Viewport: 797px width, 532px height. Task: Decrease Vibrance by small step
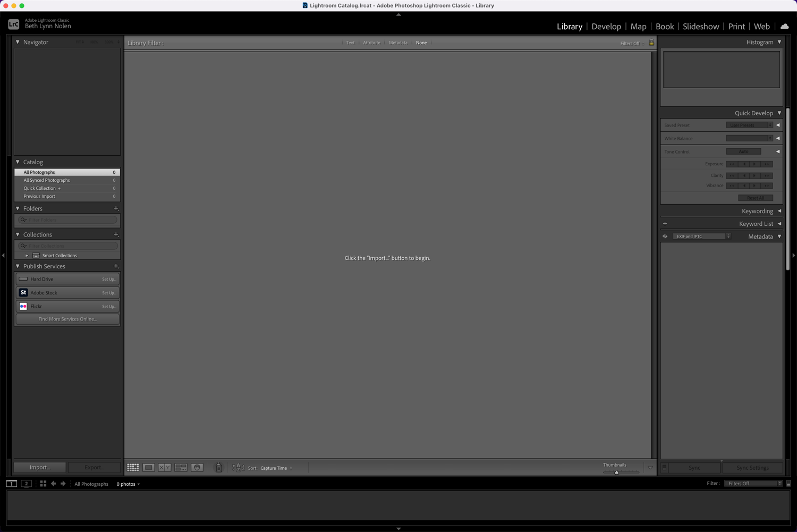point(743,186)
